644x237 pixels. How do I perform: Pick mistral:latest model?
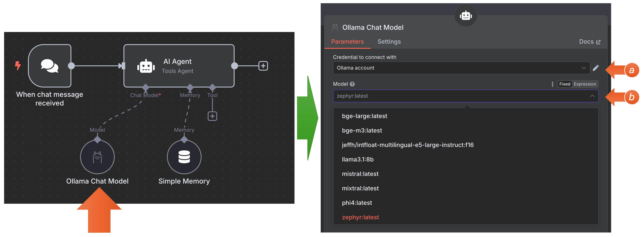[466, 174]
